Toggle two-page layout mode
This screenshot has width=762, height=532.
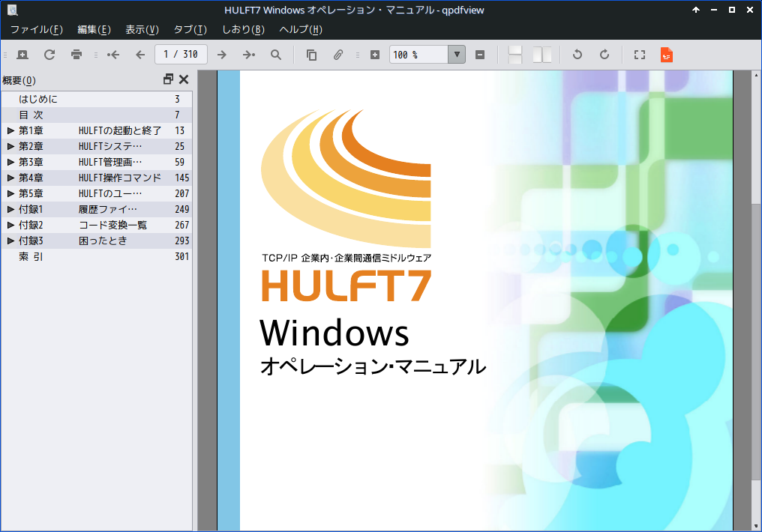tap(542, 55)
